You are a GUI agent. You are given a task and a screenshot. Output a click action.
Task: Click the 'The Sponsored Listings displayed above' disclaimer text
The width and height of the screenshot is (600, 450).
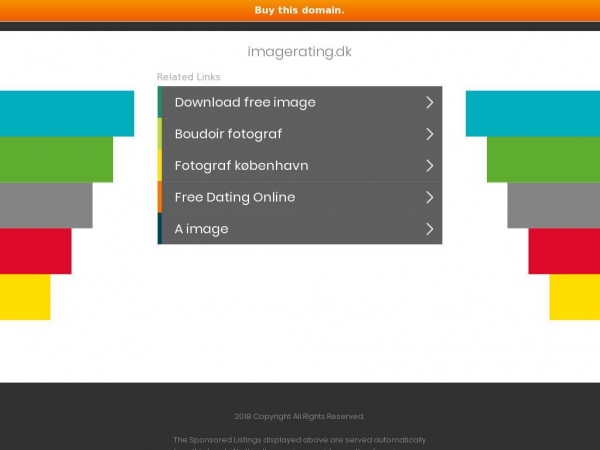pyautogui.click(x=299, y=440)
